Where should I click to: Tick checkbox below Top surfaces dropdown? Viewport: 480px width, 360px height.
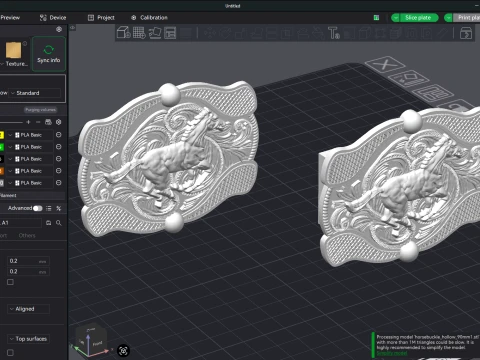[x=10, y=352]
